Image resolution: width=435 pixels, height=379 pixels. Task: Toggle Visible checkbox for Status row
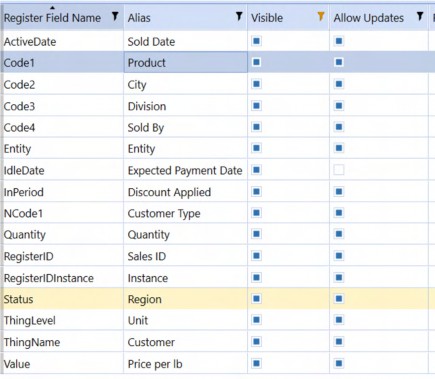pos(256,299)
